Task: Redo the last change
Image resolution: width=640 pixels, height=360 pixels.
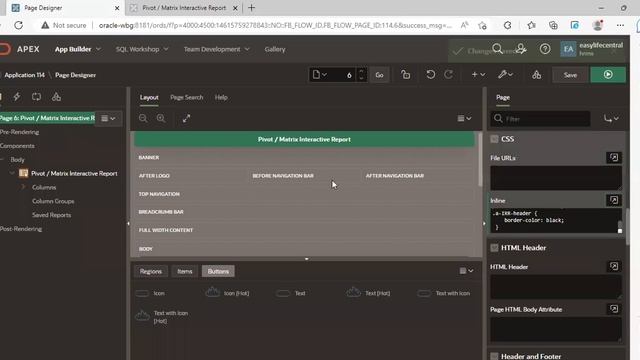Action: point(449,75)
